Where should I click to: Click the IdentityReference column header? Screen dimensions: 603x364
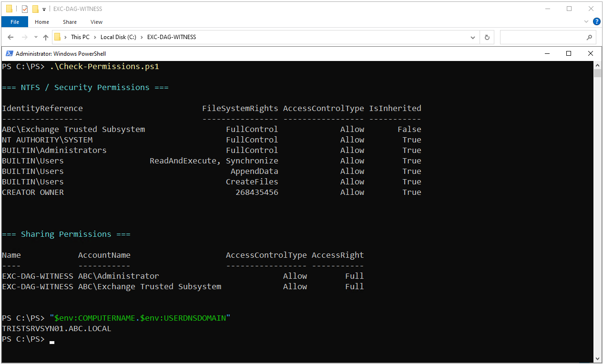42,108
